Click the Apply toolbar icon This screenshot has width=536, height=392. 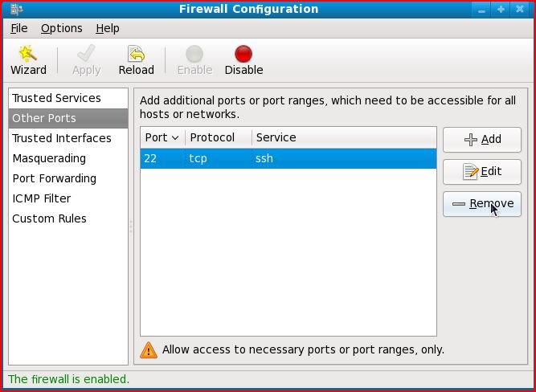[x=86, y=61]
